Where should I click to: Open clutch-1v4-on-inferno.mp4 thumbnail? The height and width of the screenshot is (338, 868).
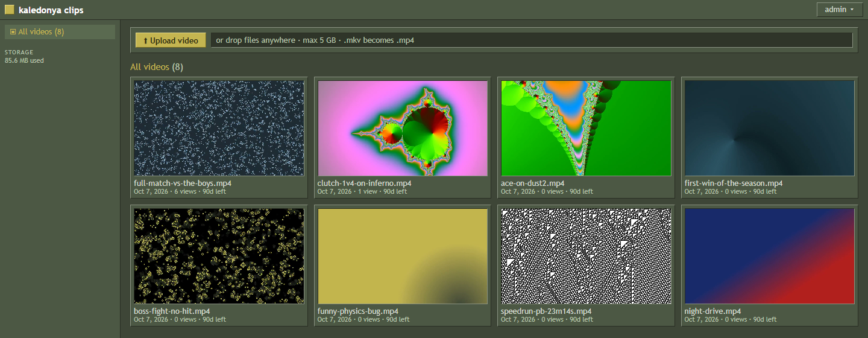pyautogui.click(x=403, y=129)
